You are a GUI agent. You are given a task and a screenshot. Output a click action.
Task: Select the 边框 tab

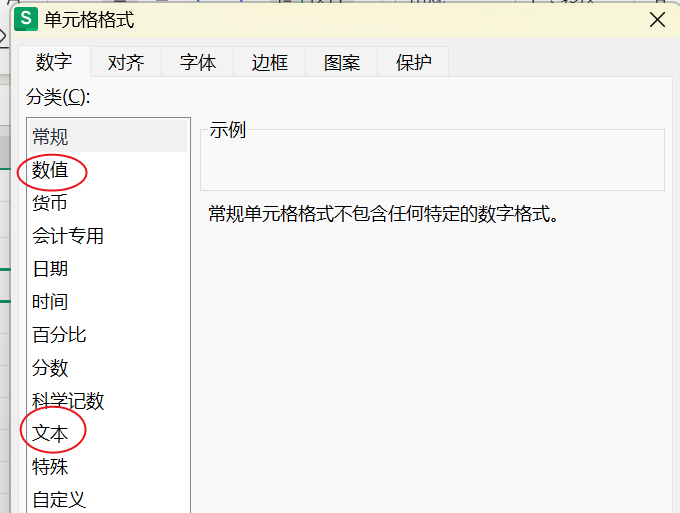click(x=270, y=63)
